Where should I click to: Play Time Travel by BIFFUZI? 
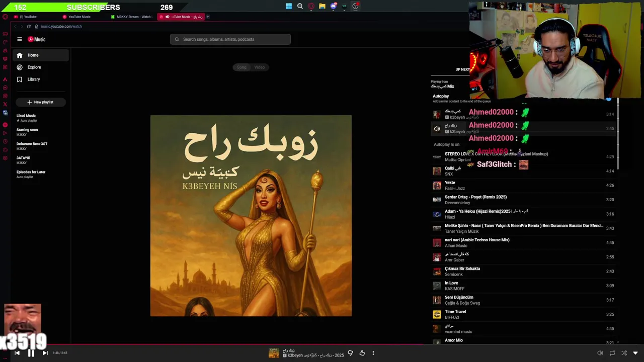[523, 314]
